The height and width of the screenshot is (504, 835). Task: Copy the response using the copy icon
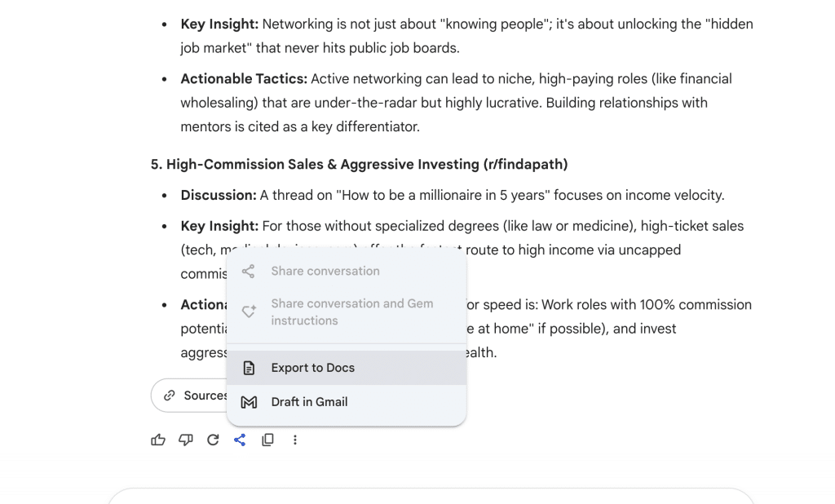pos(267,440)
